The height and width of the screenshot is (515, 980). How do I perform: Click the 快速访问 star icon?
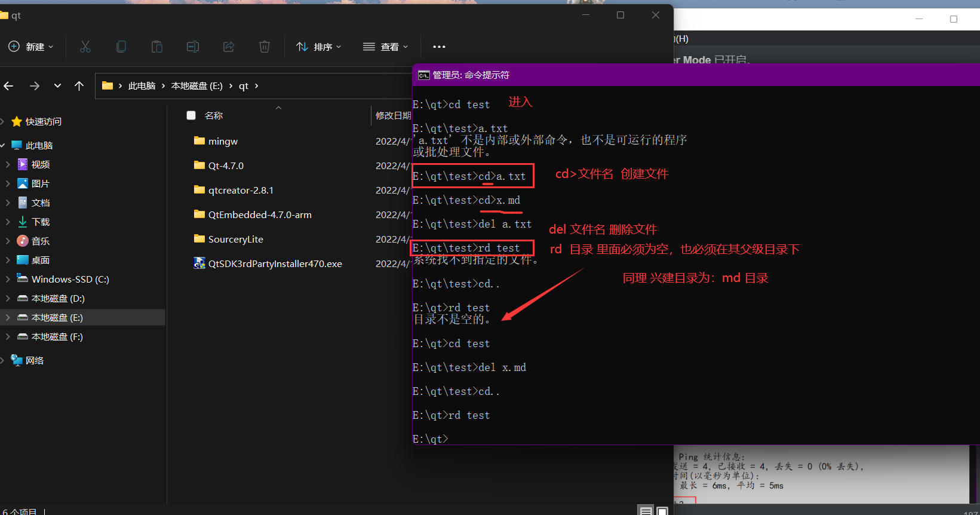17,121
